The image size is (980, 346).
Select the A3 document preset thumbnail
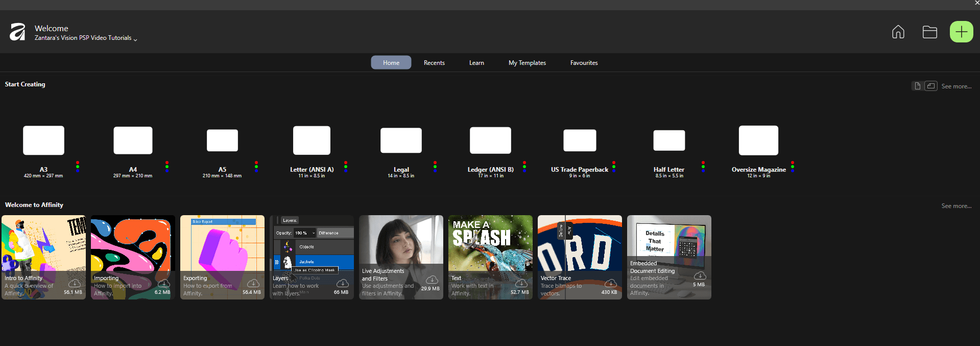43,141
